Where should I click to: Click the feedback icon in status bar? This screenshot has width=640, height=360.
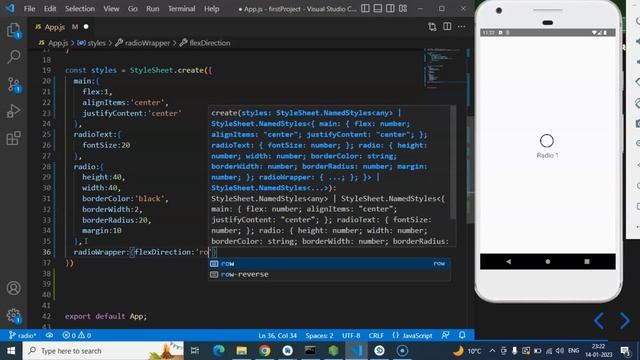click(445, 336)
